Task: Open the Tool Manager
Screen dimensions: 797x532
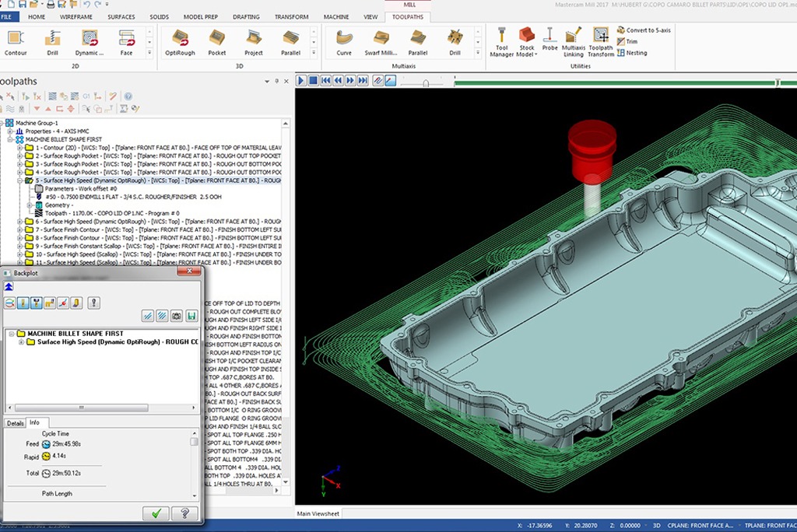Action: point(502,42)
